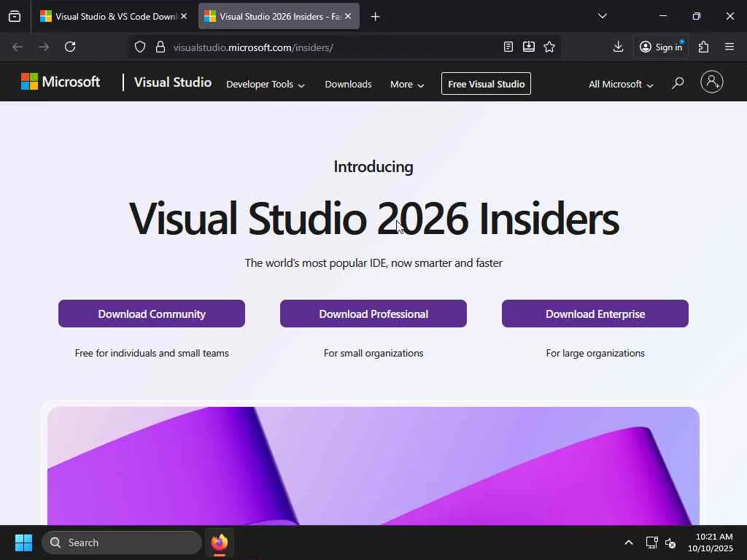Screen dimensions: 747x560
Task: Click Download Enterprise button
Action: click(595, 314)
